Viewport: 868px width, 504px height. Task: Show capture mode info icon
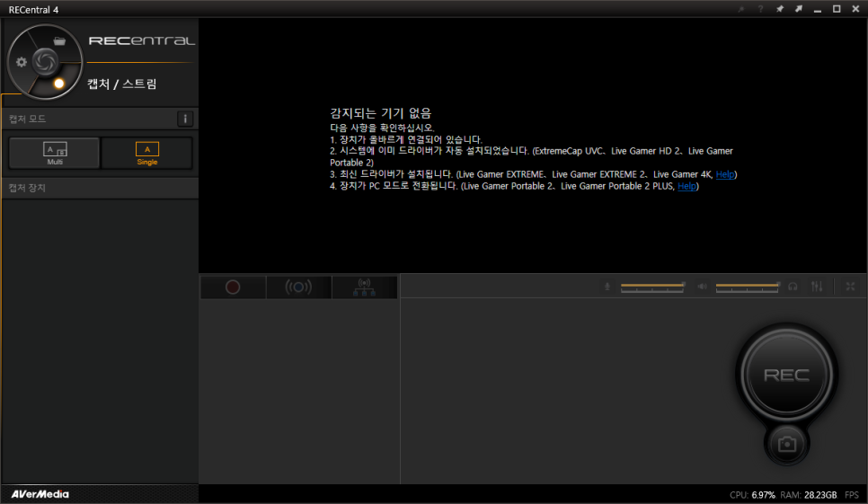185,119
